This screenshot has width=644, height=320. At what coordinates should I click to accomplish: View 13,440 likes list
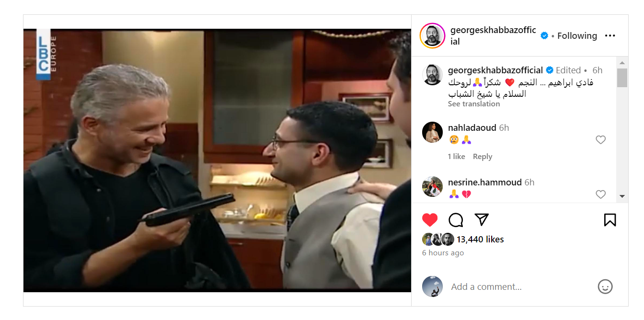click(x=480, y=240)
